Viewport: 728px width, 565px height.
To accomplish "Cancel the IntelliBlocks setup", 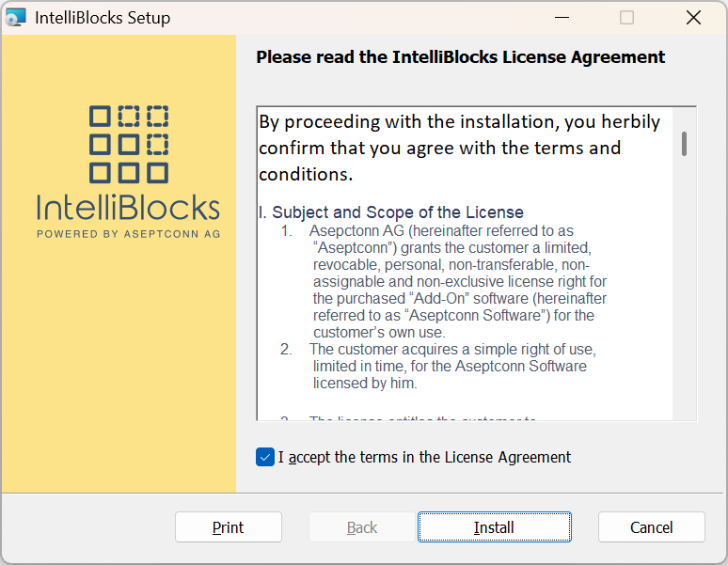I will point(651,527).
